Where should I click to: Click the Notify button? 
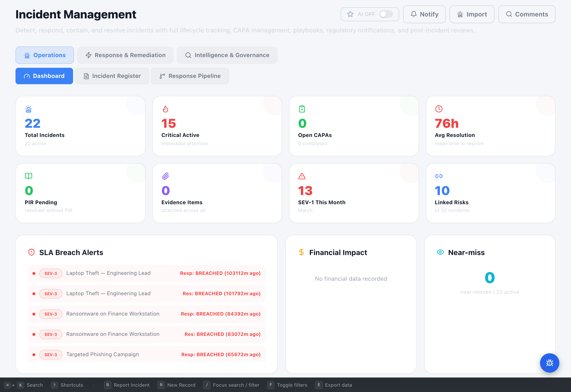(424, 14)
